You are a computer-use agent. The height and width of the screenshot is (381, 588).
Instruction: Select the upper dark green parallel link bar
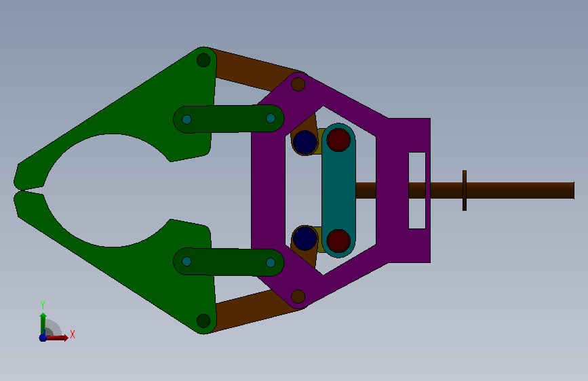click(229, 119)
